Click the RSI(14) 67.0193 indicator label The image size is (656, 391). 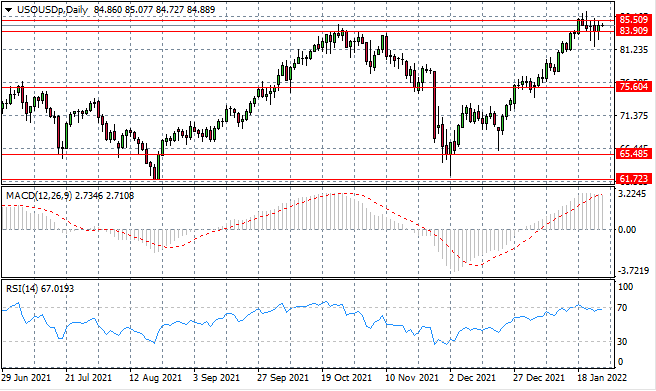[x=40, y=289]
